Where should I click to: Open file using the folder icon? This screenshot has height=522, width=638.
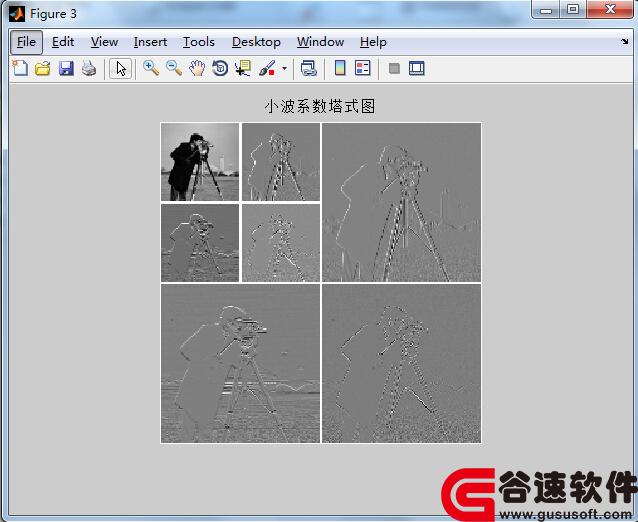click(x=42, y=68)
